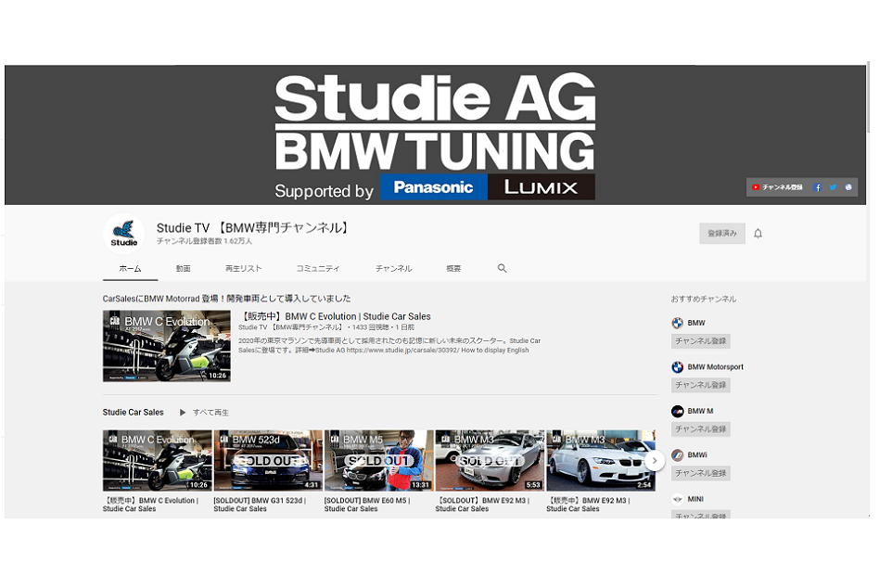Subscribe to the BMW channel
879x588 pixels.
click(x=701, y=340)
